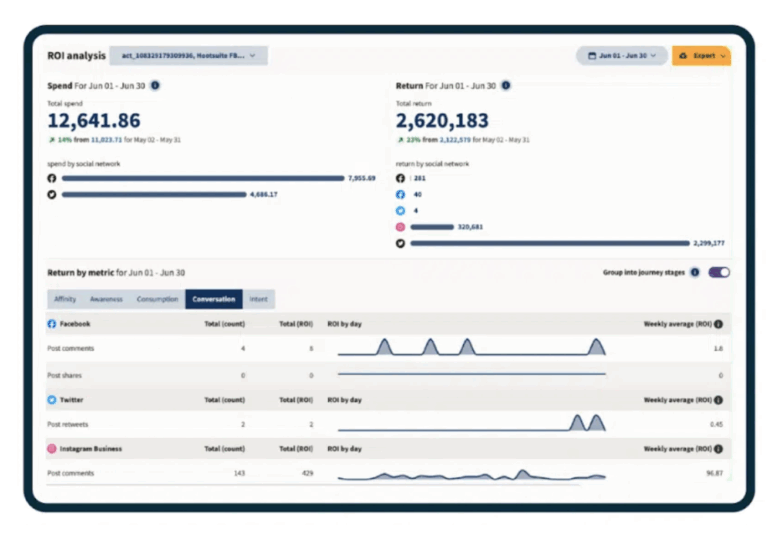The image size is (768, 544).
Task: Click the return by social network label
Action: point(432,164)
